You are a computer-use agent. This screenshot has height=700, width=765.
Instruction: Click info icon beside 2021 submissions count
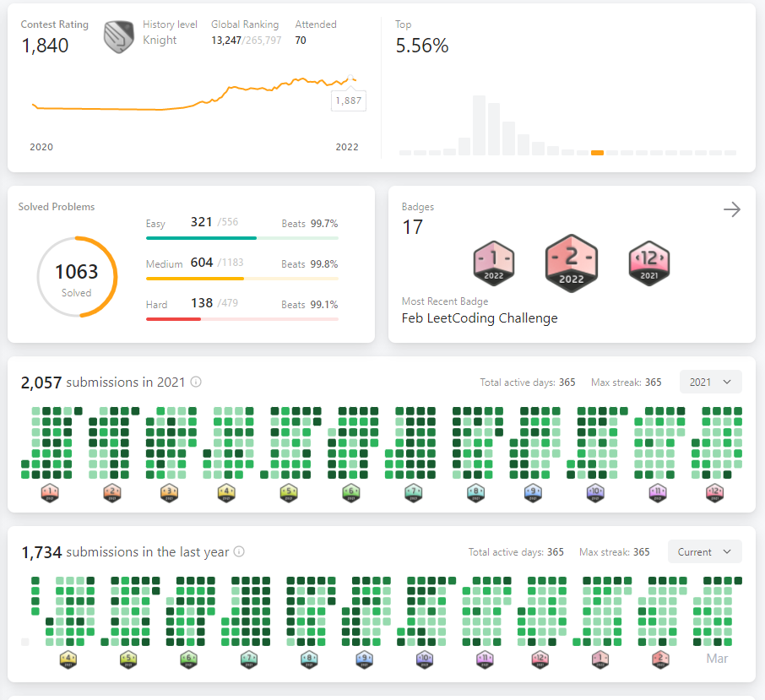[196, 382]
